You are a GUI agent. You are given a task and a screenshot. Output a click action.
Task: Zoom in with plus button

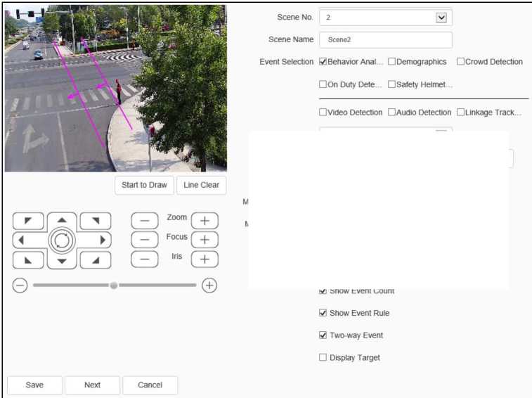[x=205, y=220]
